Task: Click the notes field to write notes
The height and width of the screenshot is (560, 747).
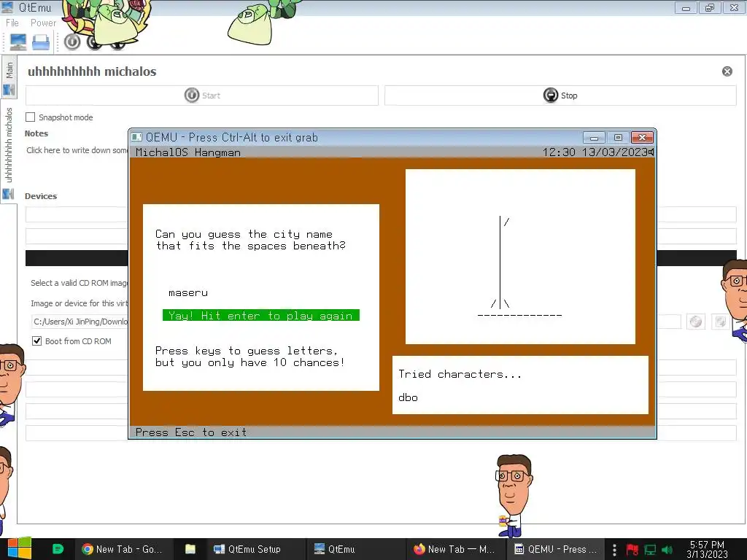Action: coord(77,150)
